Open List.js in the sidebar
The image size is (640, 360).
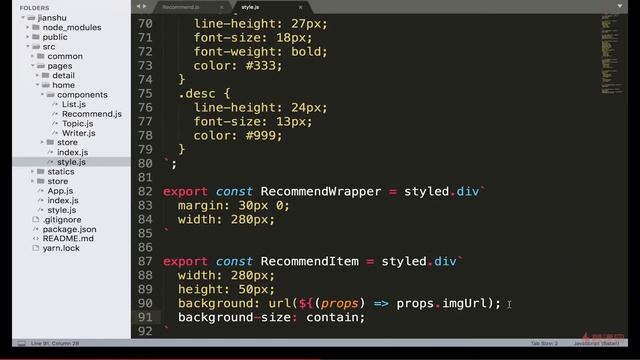pos(74,104)
